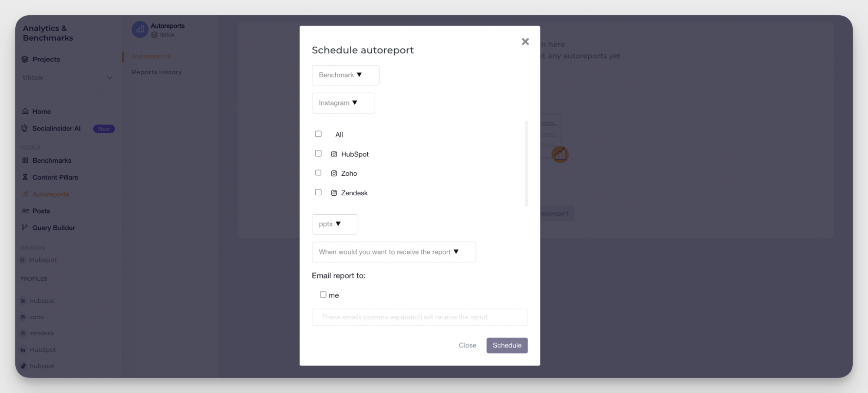The image size is (868, 393).
Task: Check the me email checkbox
Action: (x=323, y=295)
